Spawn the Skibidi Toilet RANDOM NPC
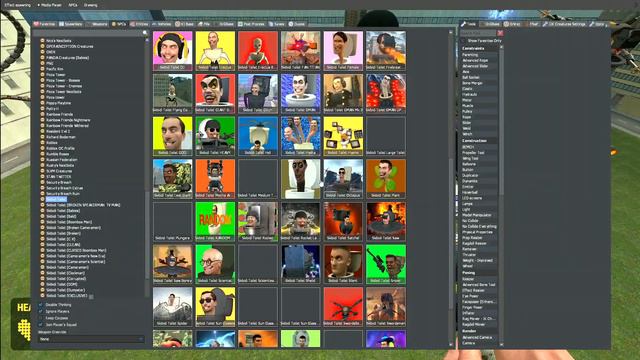This screenshot has height=360, width=640. point(215,222)
